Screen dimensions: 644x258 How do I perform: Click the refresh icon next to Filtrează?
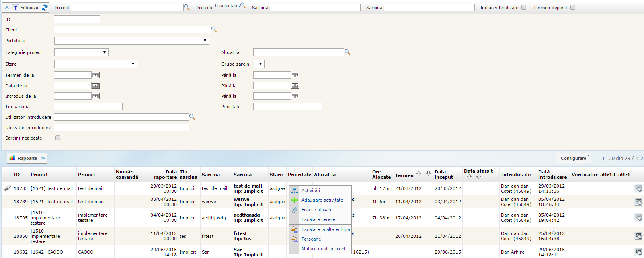pos(45,8)
